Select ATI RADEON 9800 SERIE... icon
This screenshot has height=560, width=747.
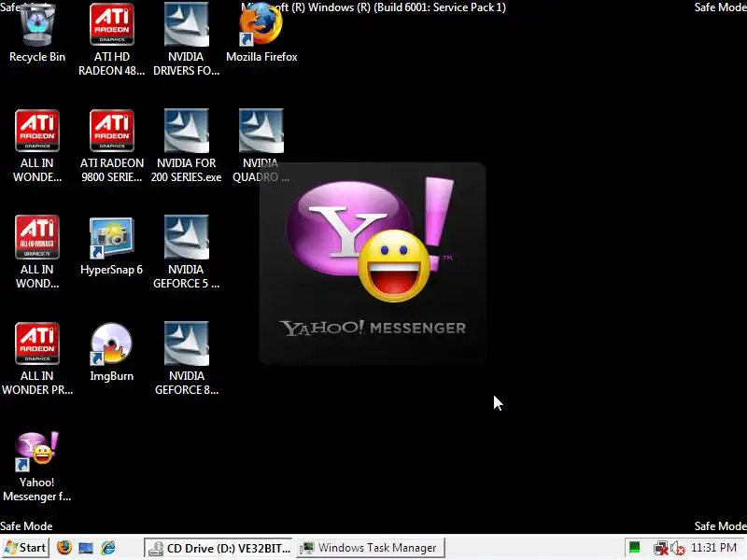(112, 146)
